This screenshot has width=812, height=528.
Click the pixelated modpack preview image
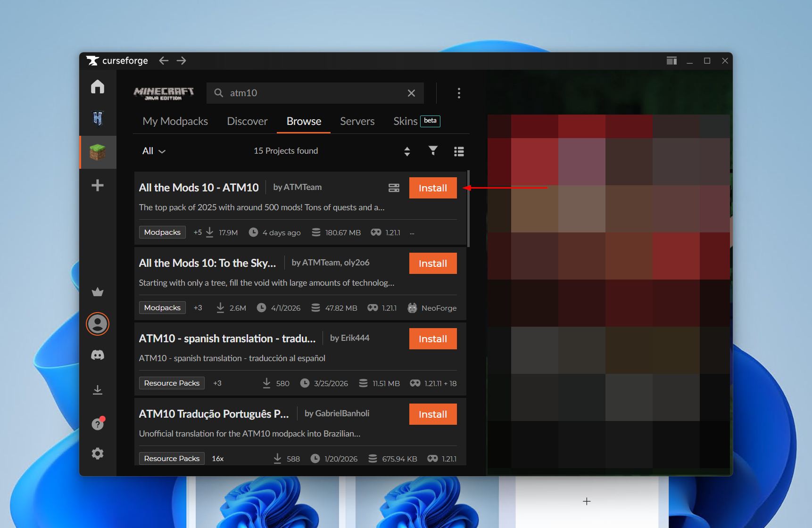pos(609,291)
